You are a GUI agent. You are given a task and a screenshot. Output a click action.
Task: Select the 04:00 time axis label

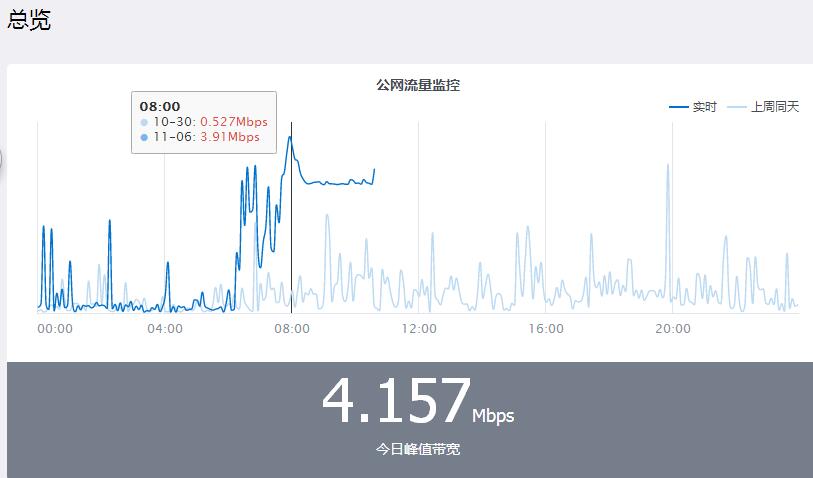coord(165,329)
